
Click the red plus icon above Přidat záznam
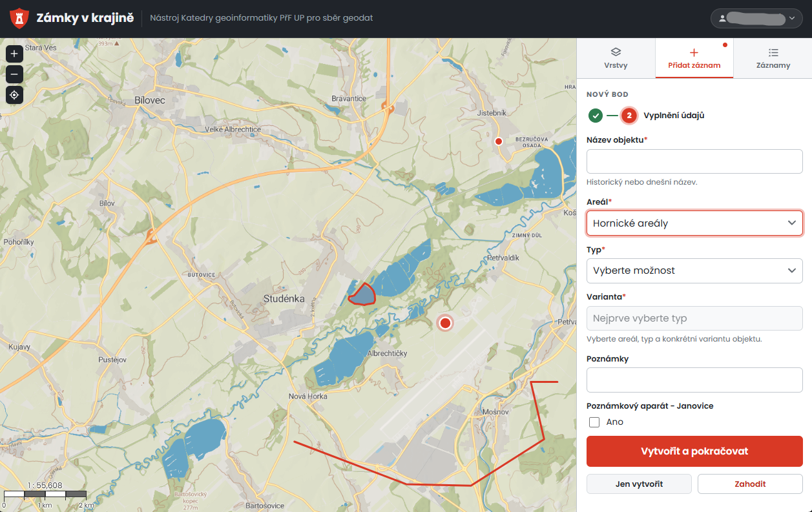[694, 52]
